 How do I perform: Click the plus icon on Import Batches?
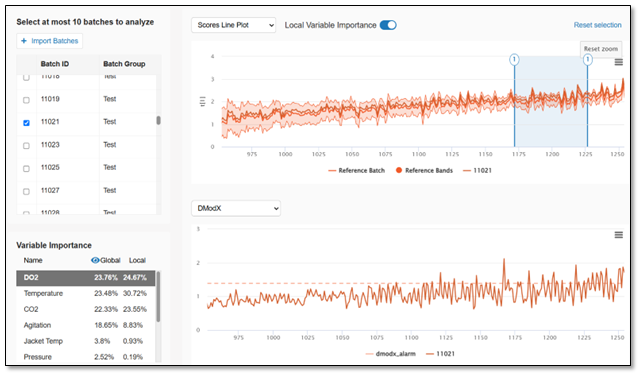[x=24, y=41]
